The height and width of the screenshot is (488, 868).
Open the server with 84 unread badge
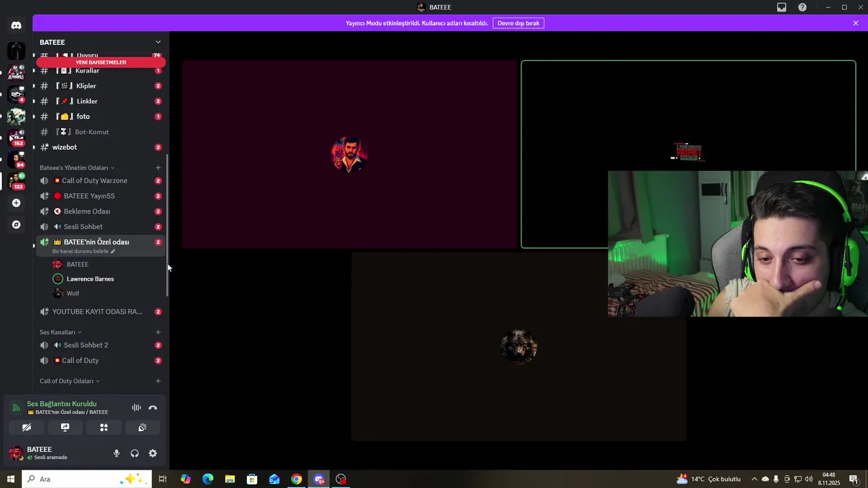pos(16,160)
